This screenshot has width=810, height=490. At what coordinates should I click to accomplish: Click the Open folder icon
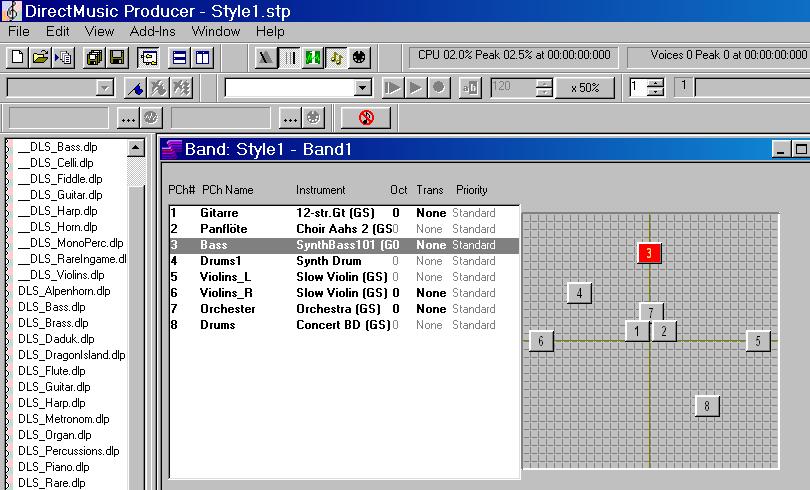(40, 58)
